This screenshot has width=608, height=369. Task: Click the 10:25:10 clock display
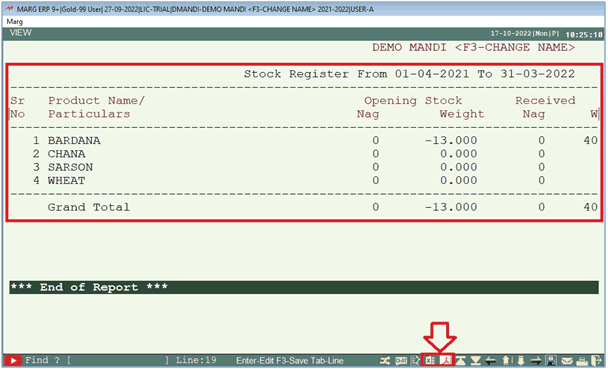[x=584, y=34]
